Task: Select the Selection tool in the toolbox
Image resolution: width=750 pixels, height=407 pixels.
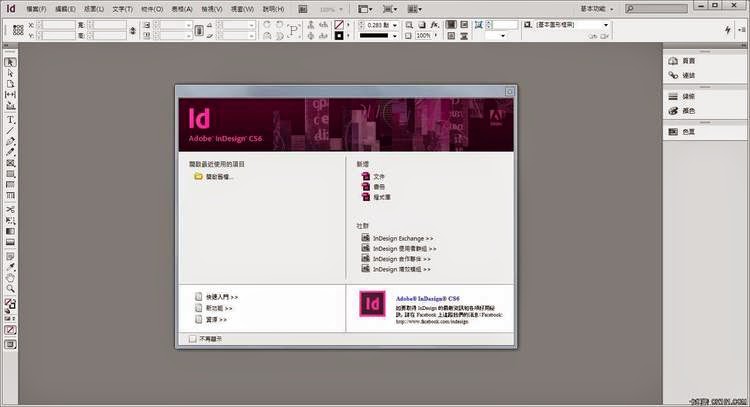Action: pos(10,62)
